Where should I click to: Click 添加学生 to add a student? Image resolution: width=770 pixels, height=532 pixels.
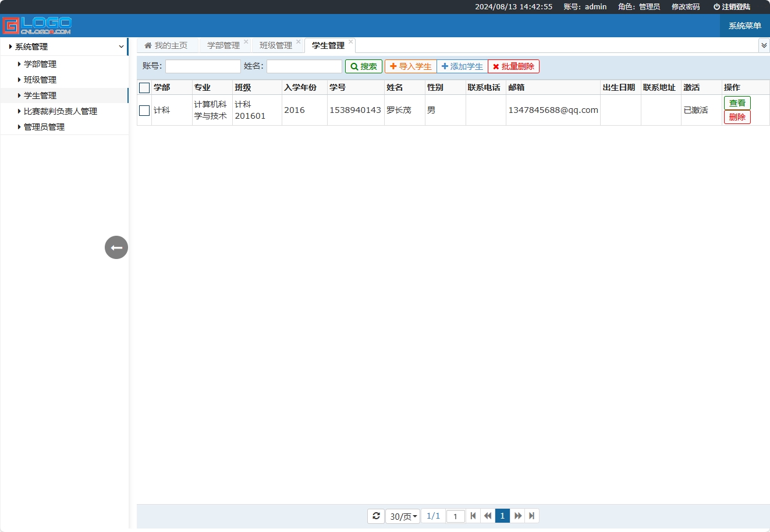click(462, 66)
